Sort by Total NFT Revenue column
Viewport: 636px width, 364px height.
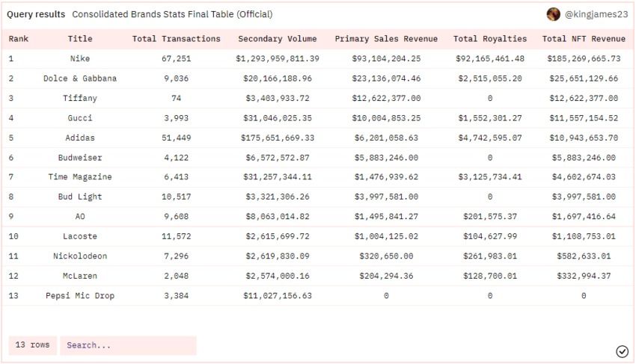[584, 39]
